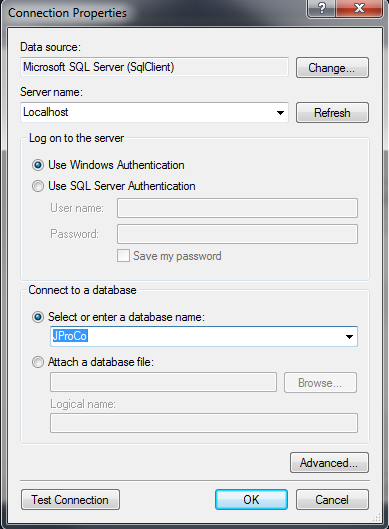
Task: Browse for a database file
Action: 320,383
